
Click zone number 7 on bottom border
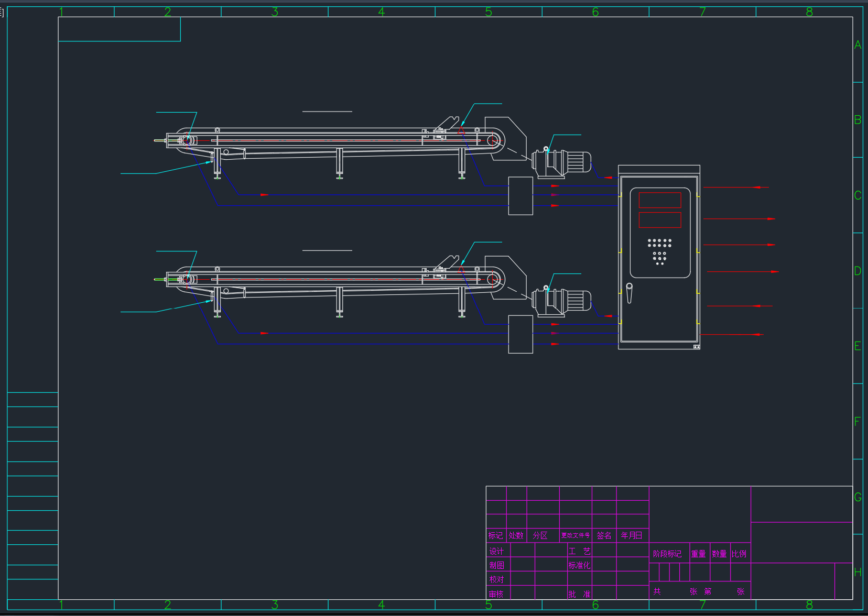[x=702, y=605]
